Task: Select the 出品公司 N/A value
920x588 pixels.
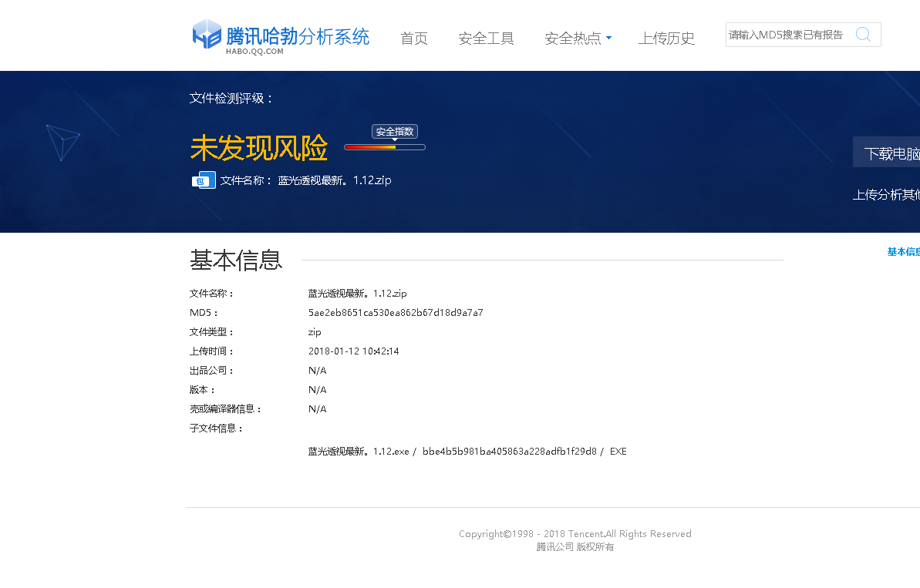Action: click(x=318, y=371)
